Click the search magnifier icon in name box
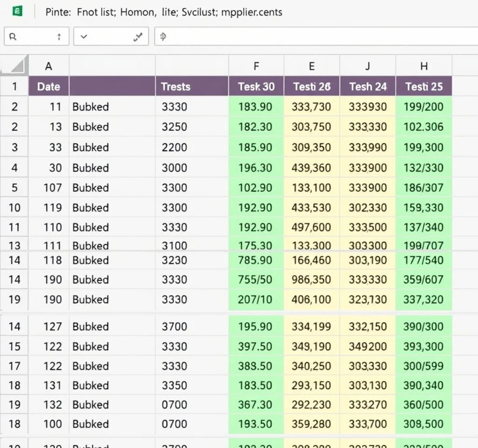Viewport: 478px width, 448px height. pos(12,37)
